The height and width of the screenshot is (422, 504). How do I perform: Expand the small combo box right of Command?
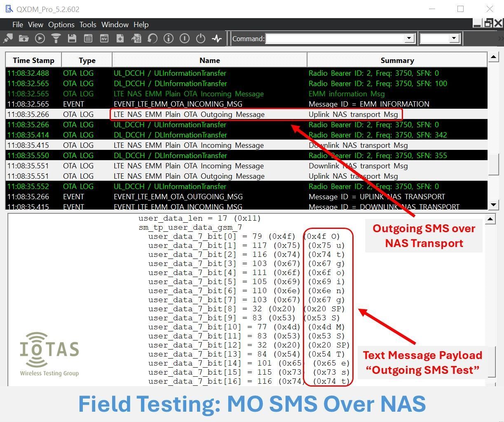click(454, 39)
